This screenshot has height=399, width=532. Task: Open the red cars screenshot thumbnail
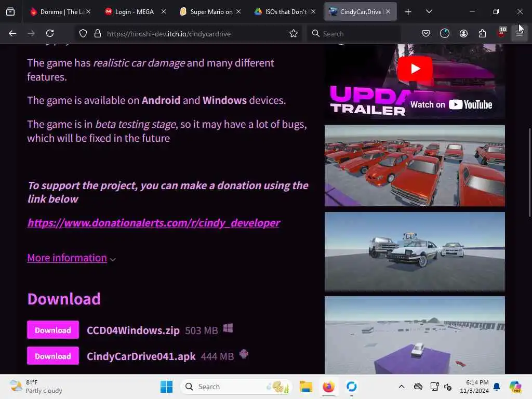tap(415, 166)
